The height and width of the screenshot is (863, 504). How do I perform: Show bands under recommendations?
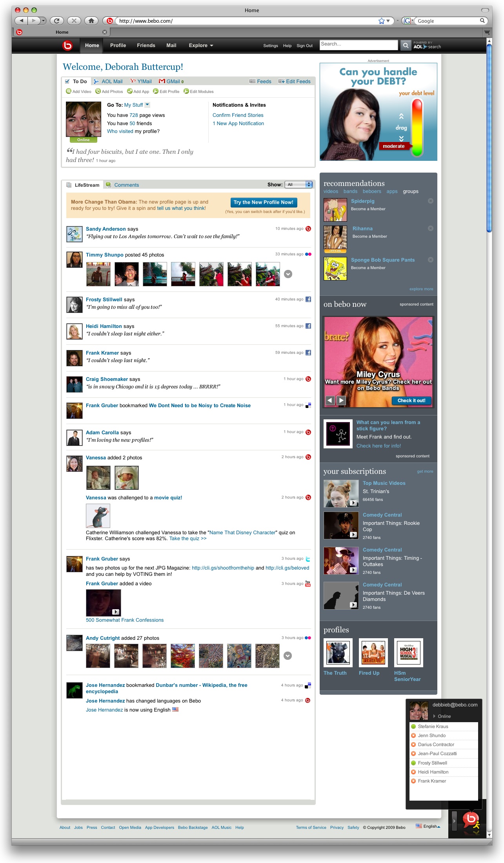(350, 191)
